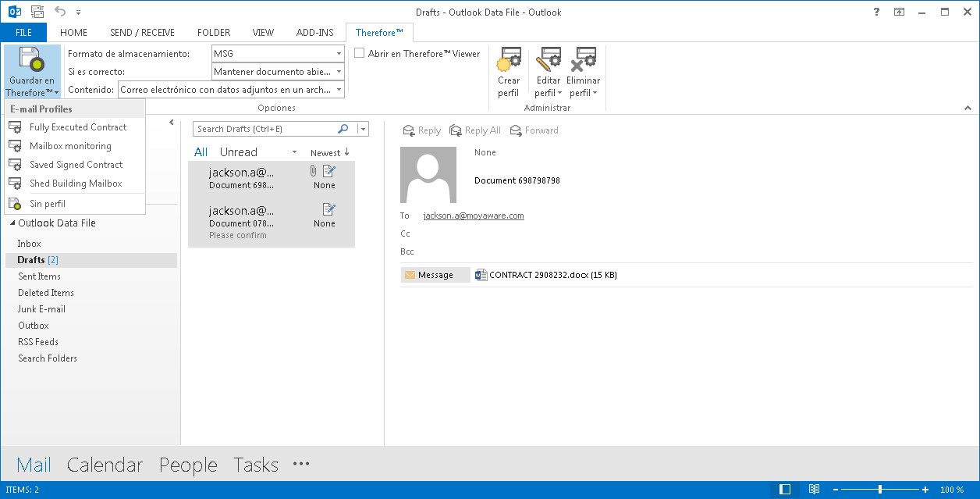Open the Junk E-mail folder
The width and height of the screenshot is (980, 499).
pos(41,309)
